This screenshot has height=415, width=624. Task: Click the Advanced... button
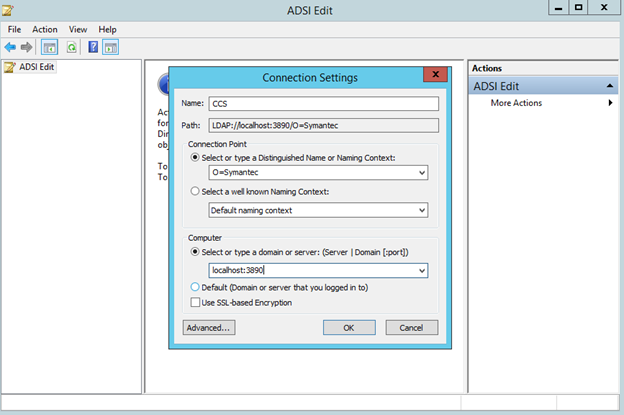click(x=208, y=327)
